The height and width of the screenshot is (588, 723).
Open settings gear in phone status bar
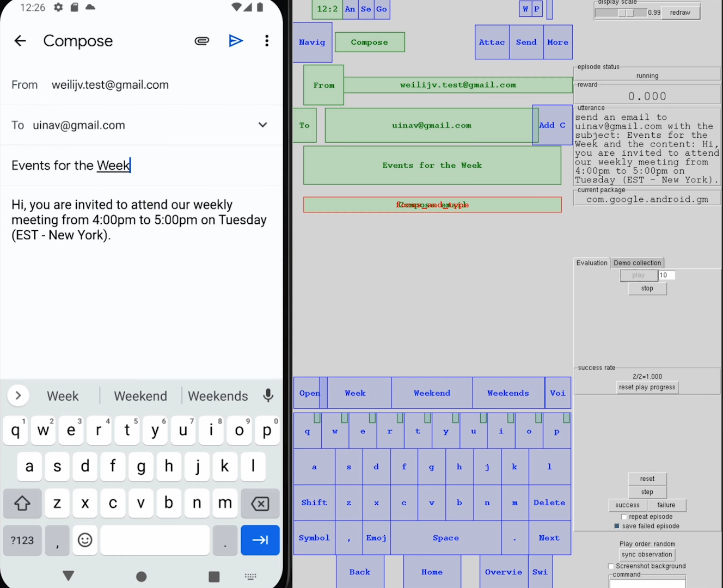(58, 7)
